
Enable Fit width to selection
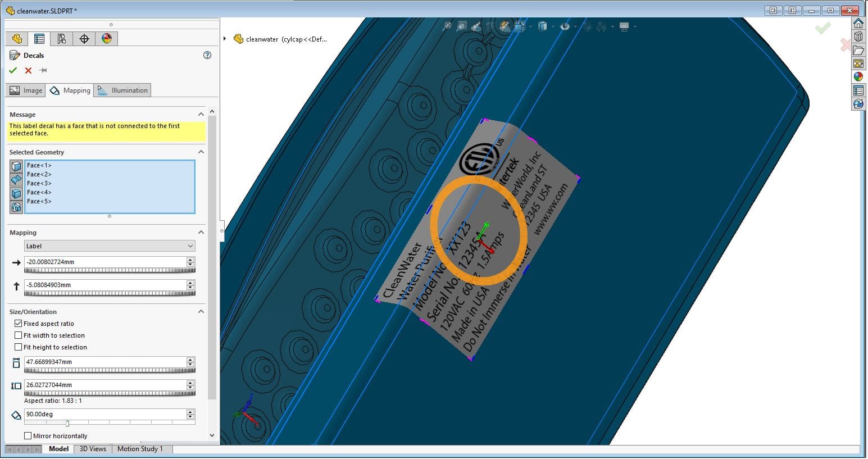(x=19, y=335)
